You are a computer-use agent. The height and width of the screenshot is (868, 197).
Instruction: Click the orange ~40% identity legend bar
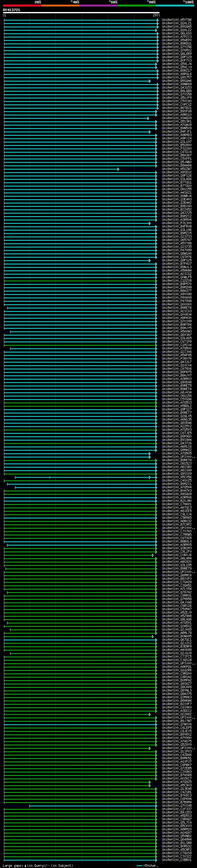pos(60,6)
